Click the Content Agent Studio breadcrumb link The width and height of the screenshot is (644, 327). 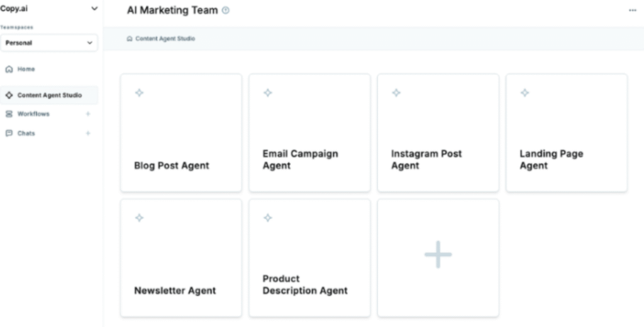[x=165, y=39]
